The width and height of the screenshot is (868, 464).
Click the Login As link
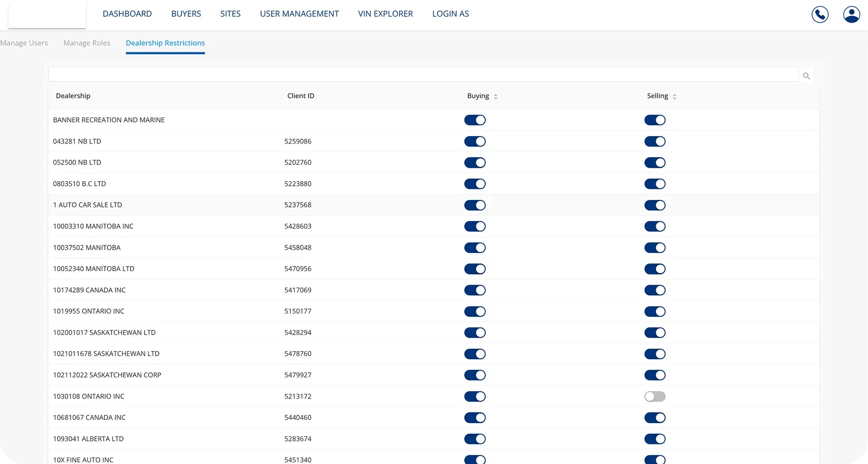(450, 14)
